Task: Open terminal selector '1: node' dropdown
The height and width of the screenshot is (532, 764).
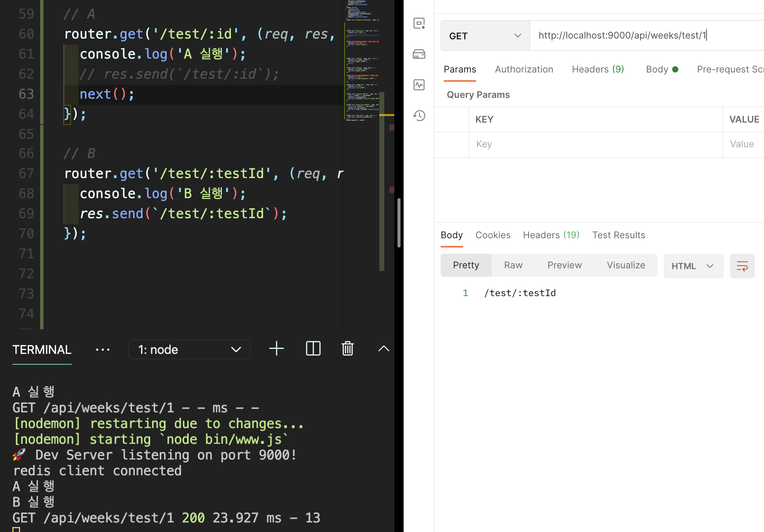Action: click(x=189, y=349)
